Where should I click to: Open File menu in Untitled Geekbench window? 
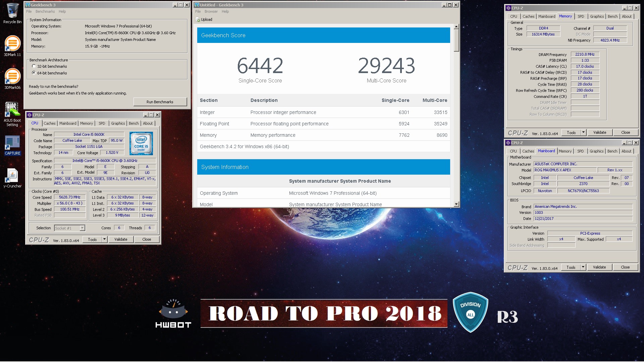click(x=198, y=11)
